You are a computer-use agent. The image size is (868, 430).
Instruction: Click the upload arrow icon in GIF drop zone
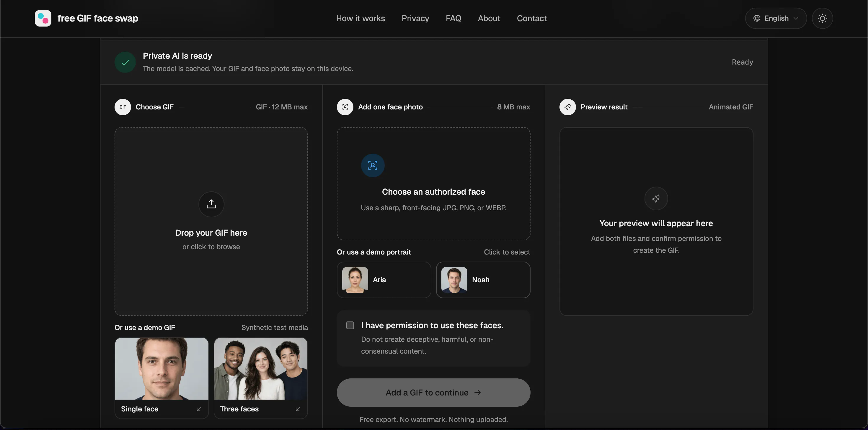click(211, 204)
